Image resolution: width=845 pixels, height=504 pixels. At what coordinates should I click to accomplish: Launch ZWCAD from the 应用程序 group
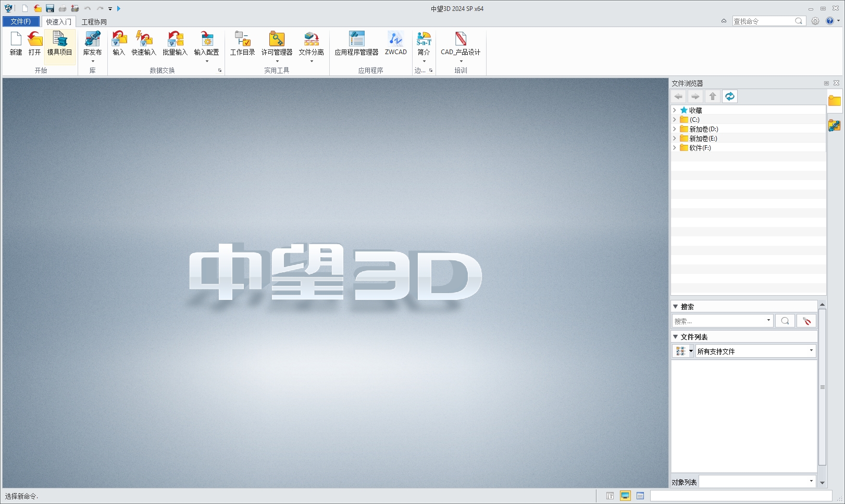coord(395,43)
